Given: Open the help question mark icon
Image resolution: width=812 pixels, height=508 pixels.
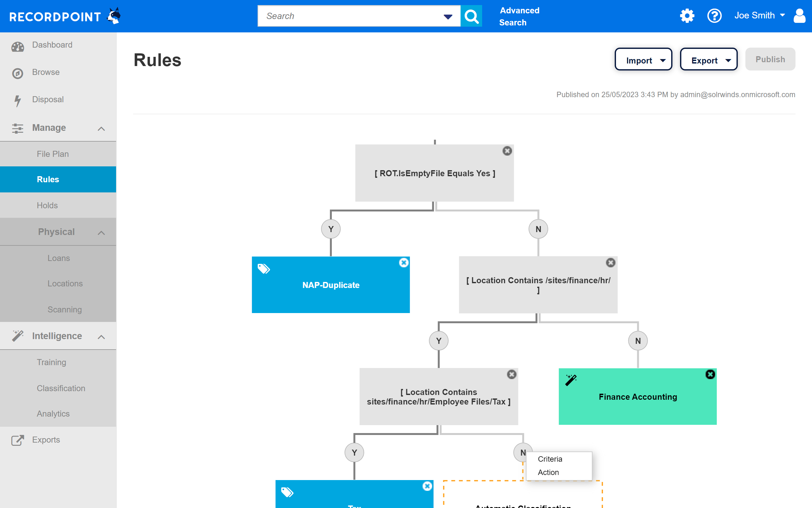Looking at the screenshot, I should coord(714,16).
